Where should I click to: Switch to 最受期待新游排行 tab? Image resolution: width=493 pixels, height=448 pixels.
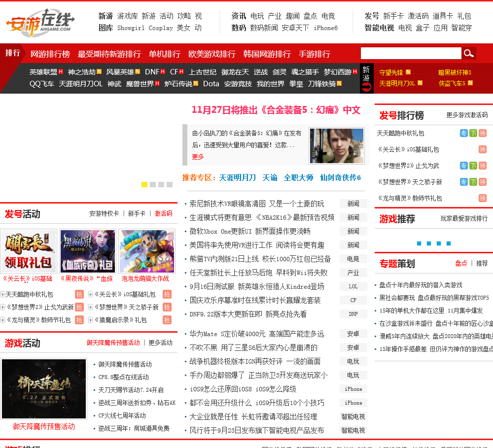109,54
